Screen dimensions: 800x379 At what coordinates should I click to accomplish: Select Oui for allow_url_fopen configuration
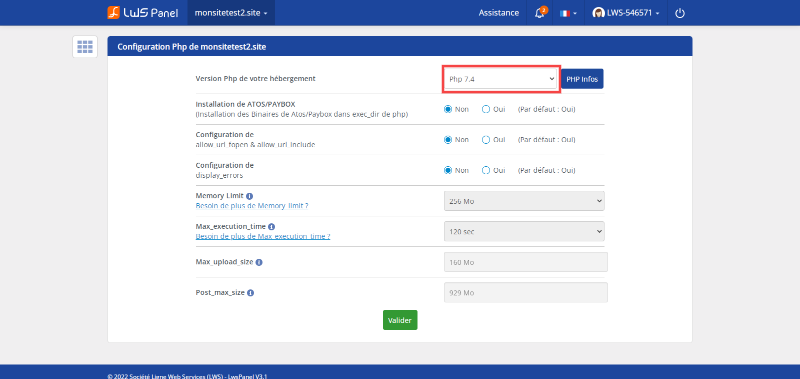tap(486, 140)
